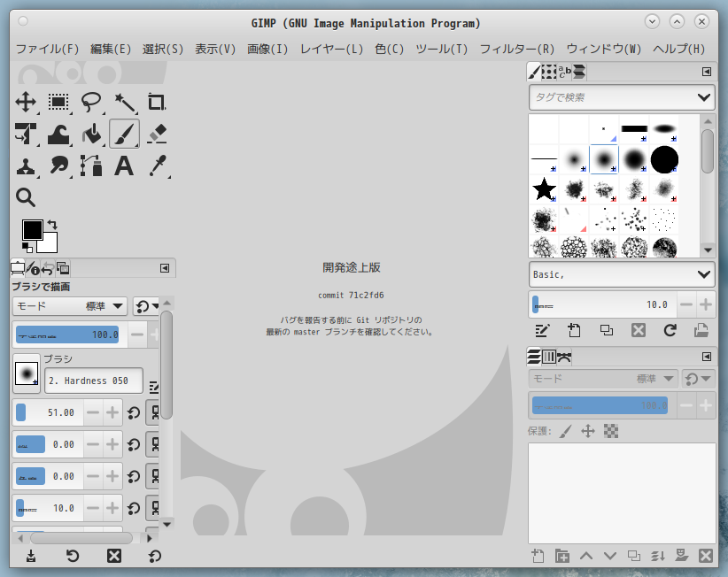Pick the Bucket Fill tool
This screenshot has width=728, height=577.
click(91, 134)
